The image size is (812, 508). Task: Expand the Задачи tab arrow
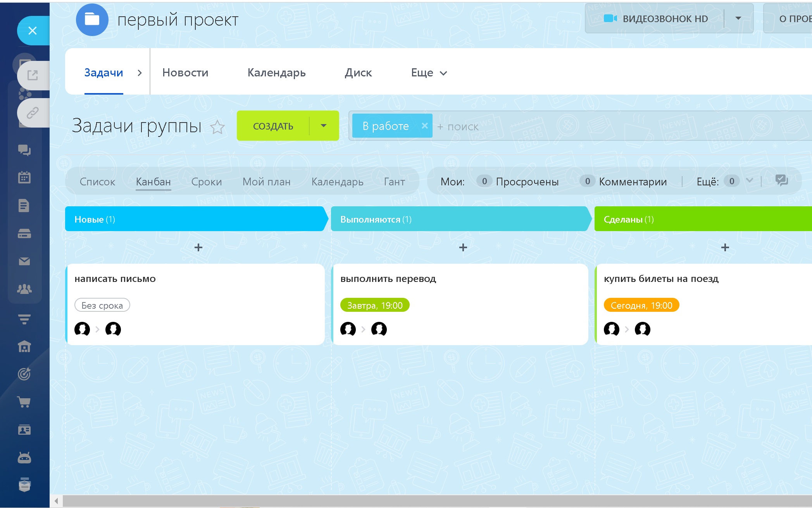coord(140,73)
